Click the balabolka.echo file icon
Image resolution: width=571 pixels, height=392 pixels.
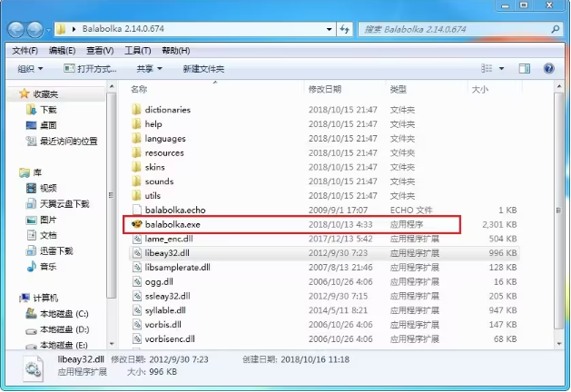click(136, 210)
